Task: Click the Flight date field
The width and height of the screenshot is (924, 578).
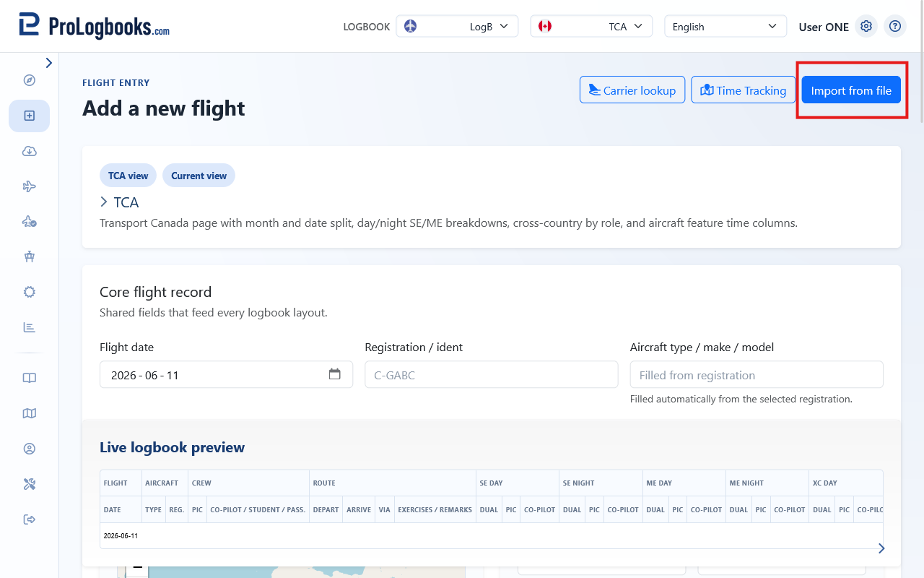Action: [x=226, y=375]
